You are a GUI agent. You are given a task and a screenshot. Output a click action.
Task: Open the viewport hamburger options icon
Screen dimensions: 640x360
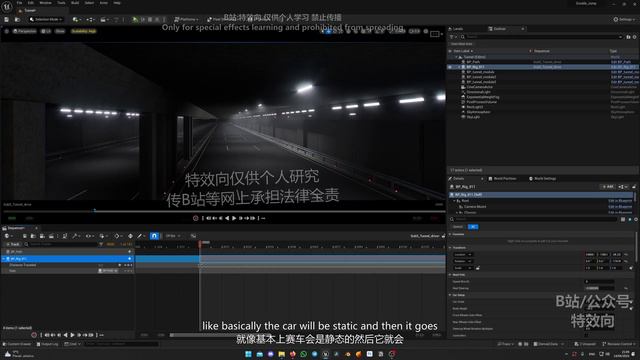point(7,31)
